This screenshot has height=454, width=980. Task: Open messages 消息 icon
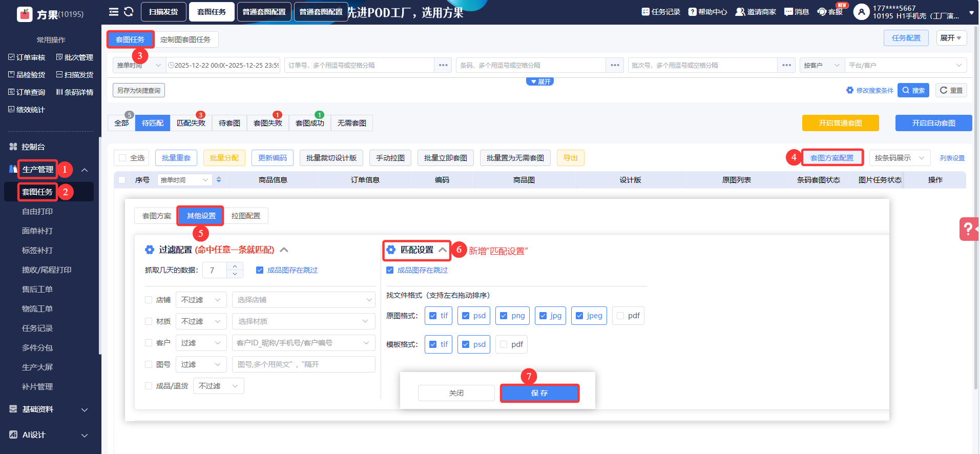click(x=788, y=12)
